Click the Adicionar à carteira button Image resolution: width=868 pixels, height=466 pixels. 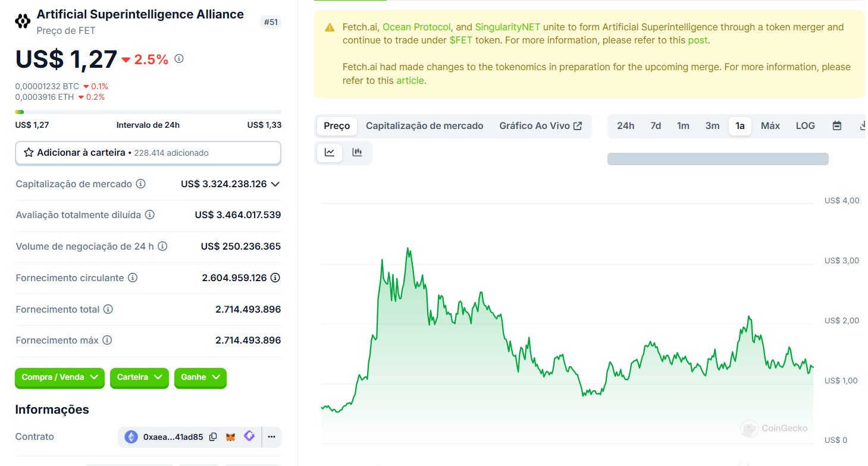tap(148, 153)
